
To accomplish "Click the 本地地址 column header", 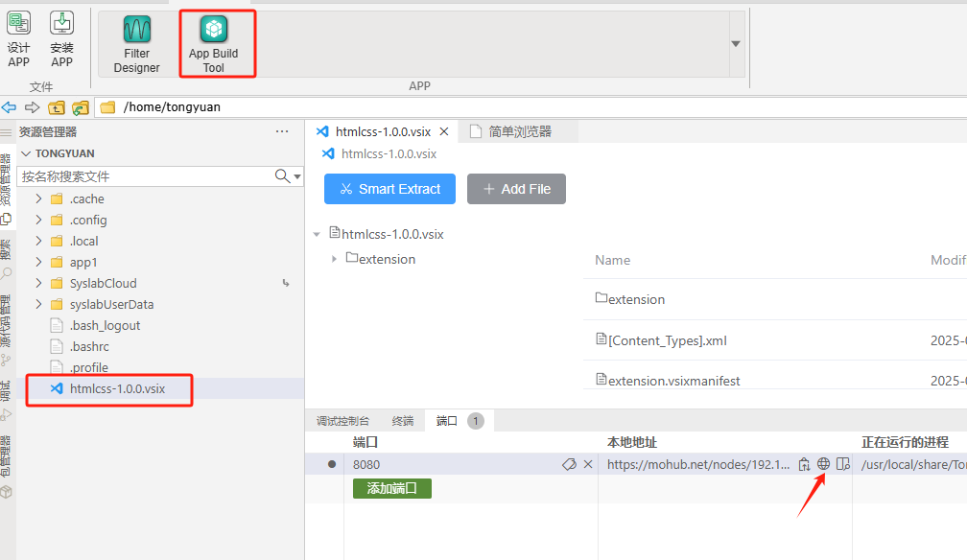I will tap(632, 442).
